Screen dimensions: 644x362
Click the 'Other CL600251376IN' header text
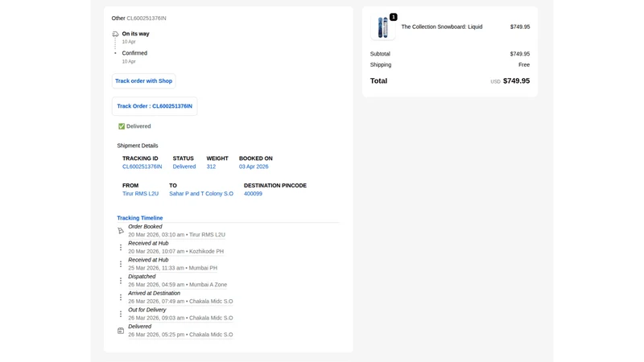pyautogui.click(x=138, y=18)
